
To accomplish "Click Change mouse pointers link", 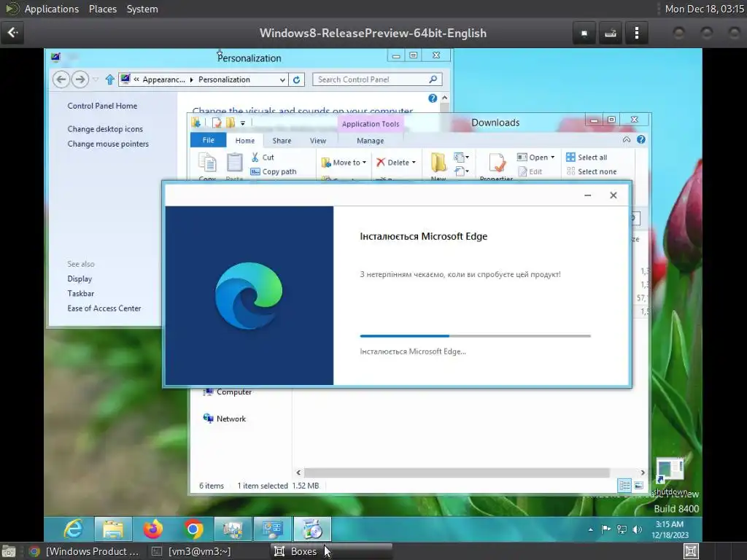I will click(108, 144).
